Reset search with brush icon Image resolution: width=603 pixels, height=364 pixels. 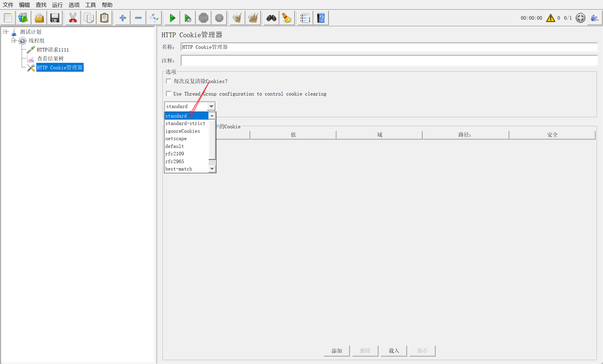pos(287,18)
